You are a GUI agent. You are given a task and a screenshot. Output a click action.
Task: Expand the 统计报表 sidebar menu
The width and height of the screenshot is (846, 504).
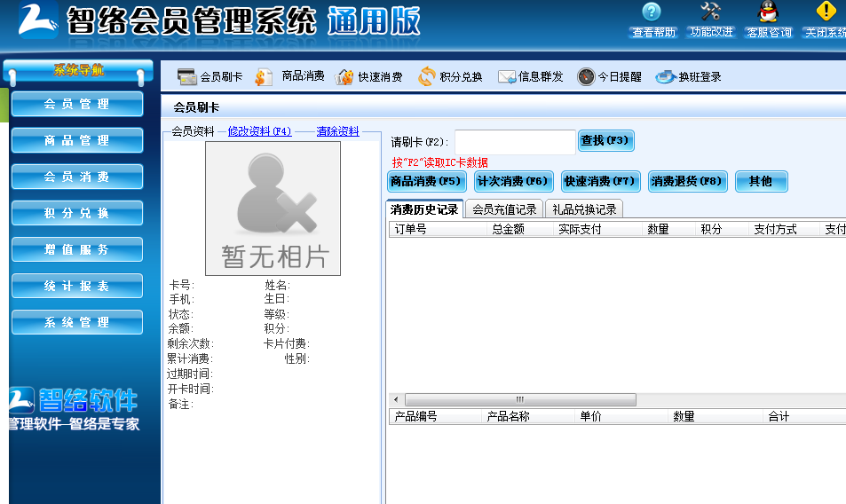77,286
